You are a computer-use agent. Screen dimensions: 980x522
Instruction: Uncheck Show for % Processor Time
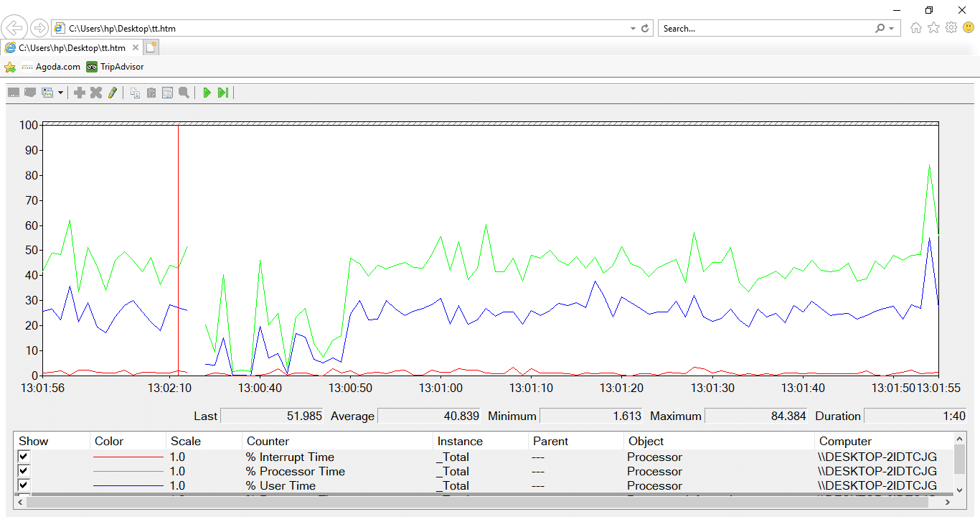click(x=24, y=471)
